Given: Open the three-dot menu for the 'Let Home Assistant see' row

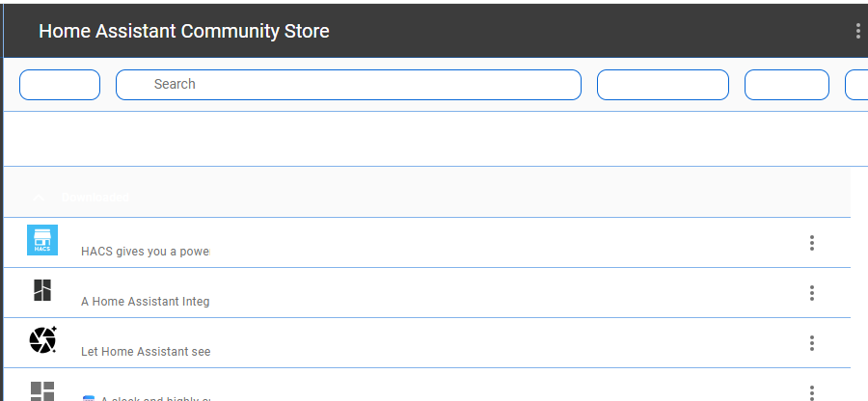Looking at the screenshot, I should tap(812, 343).
